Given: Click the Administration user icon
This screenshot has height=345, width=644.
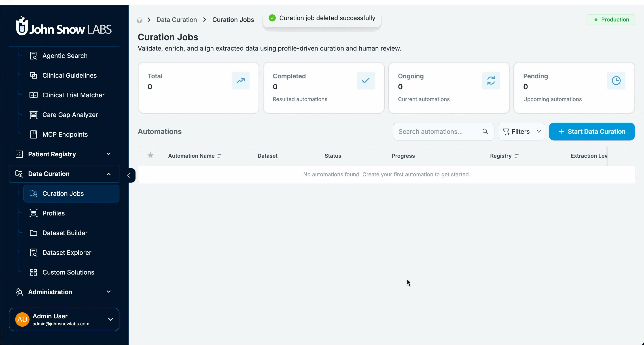Looking at the screenshot, I should (x=19, y=292).
